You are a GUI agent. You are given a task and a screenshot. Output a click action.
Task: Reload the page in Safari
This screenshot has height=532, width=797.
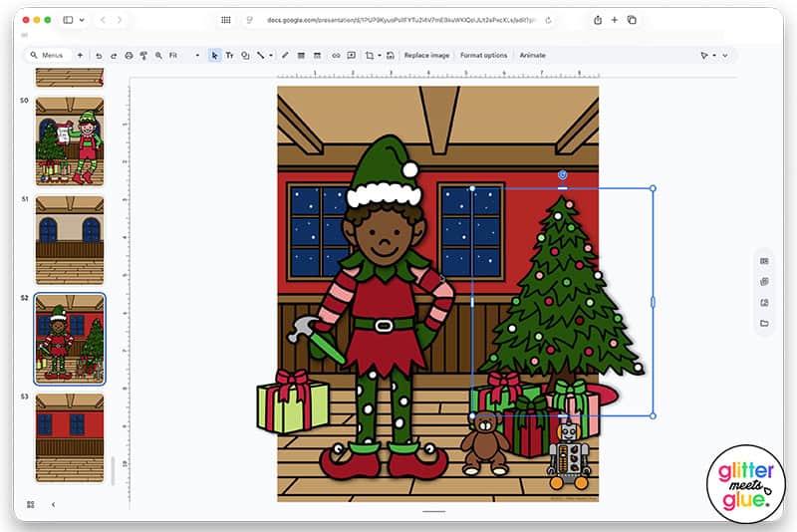tap(548, 20)
